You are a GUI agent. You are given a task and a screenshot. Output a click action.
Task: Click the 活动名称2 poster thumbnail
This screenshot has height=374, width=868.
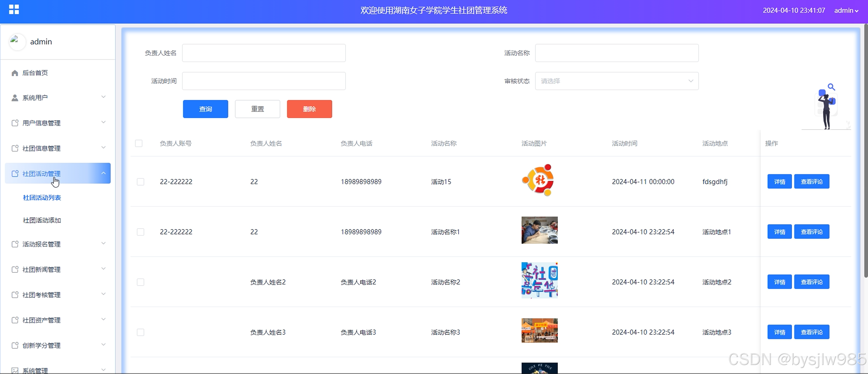point(539,280)
